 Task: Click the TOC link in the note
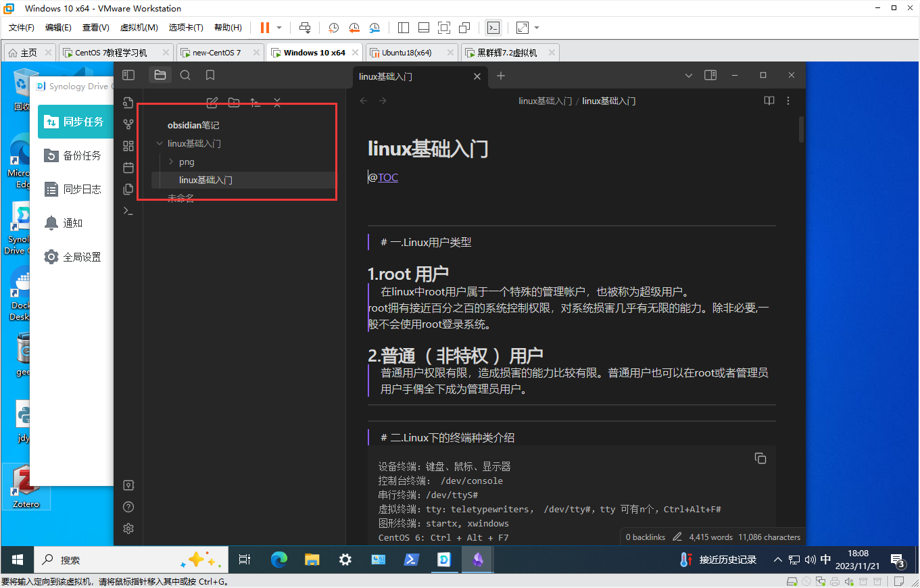(x=387, y=177)
